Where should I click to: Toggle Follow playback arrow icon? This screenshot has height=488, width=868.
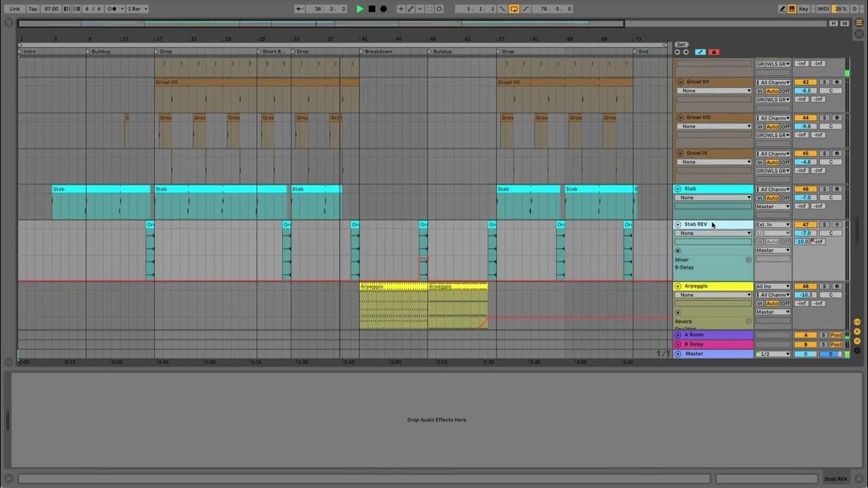tap(301, 9)
